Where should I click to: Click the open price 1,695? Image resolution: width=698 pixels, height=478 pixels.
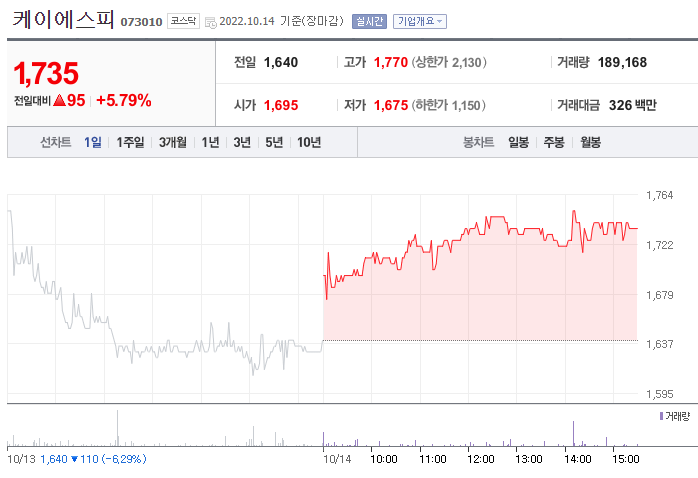coord(281,105)
